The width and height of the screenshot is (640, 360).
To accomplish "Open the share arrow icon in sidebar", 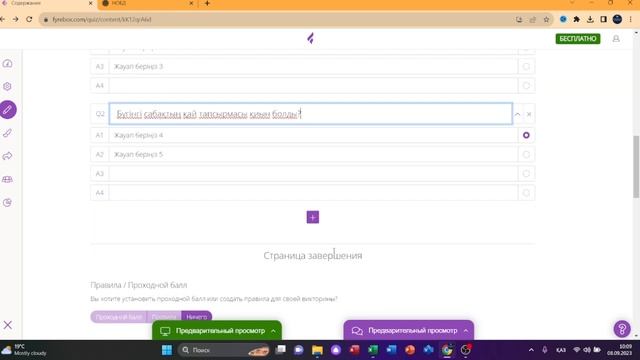I will tap(7, 156).
